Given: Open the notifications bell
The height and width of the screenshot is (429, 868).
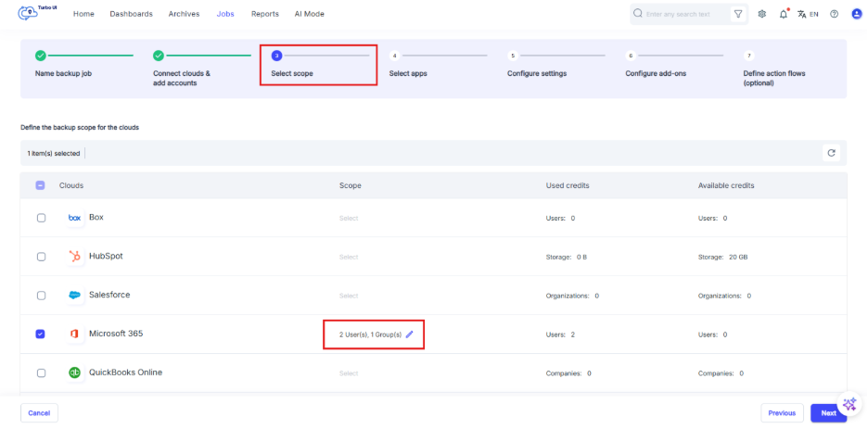Looking at the screenshot, I should (x=784, y=14).
